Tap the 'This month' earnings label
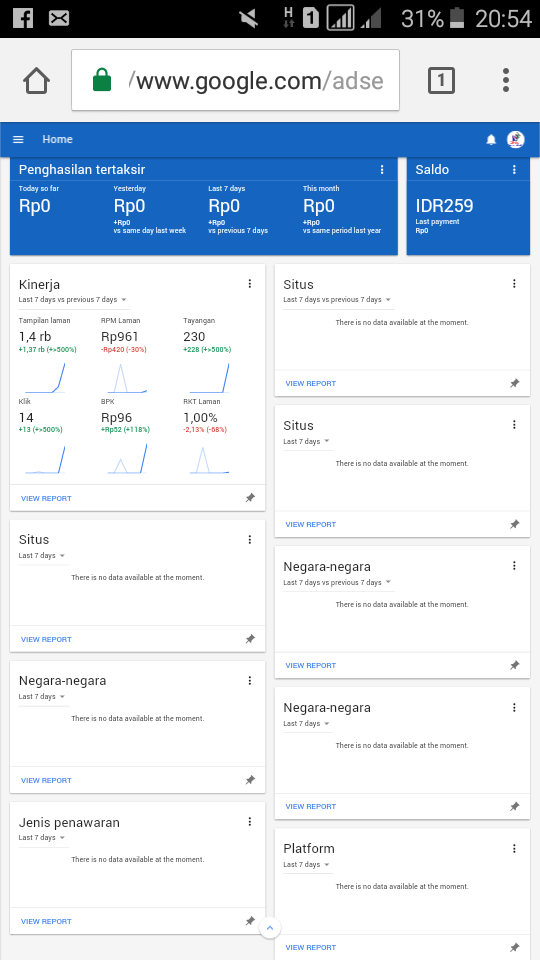The width and height of the screenshot is (540, 960). [x=321, y=189]
